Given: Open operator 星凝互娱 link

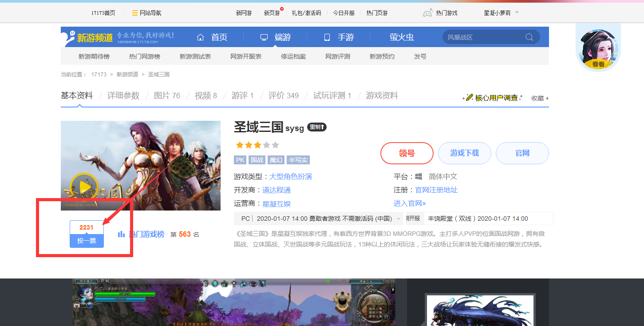Looking at the screenshot, I should 277,204.
